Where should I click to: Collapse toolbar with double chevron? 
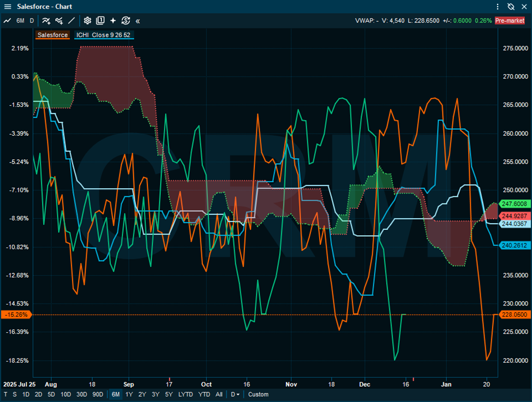[138, 21]
